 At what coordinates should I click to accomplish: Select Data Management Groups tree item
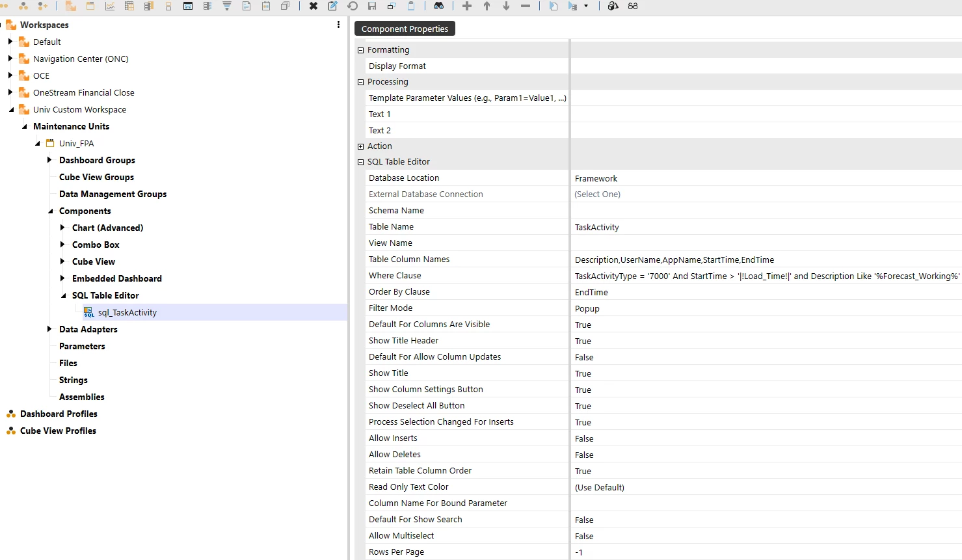point(113,194)
